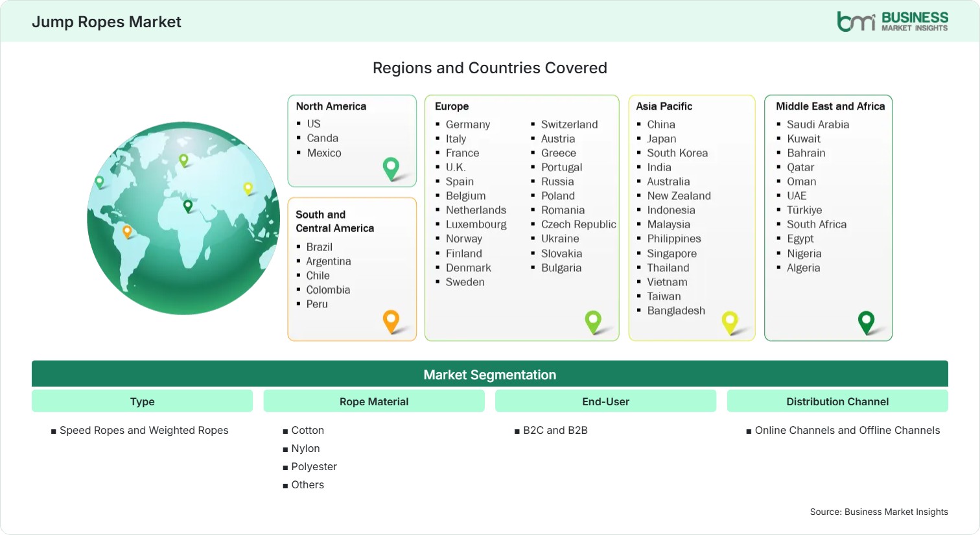The image size is (980, 535).
Task: Click the Jump Ropes Market title
Action: pos(106,22)
